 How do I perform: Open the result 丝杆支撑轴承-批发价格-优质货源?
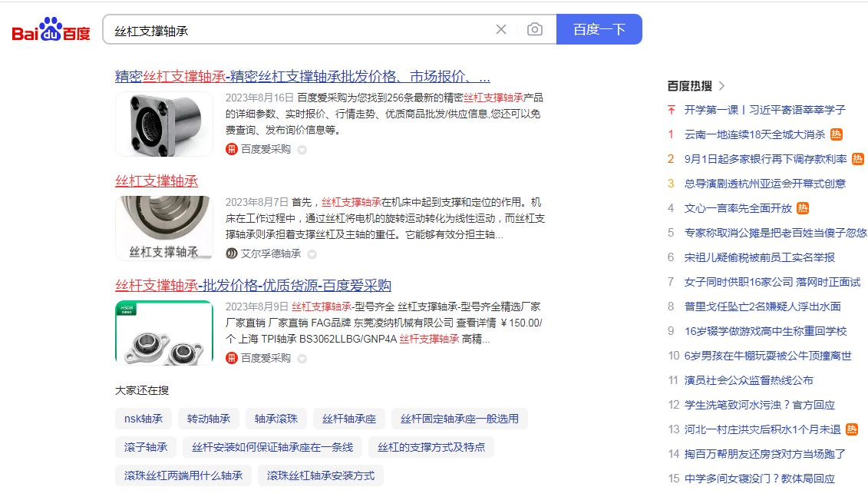tap(253, 285)
